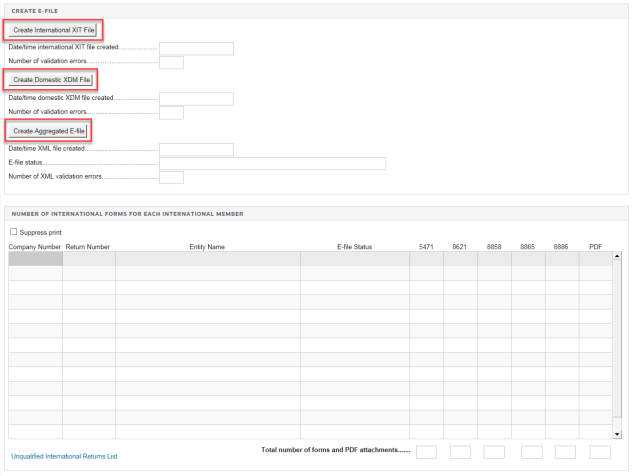Image resolution: width=633 pixels, height=476 pixels.
Task: Click the Create International XIT File button
Action: click(54, 30)
